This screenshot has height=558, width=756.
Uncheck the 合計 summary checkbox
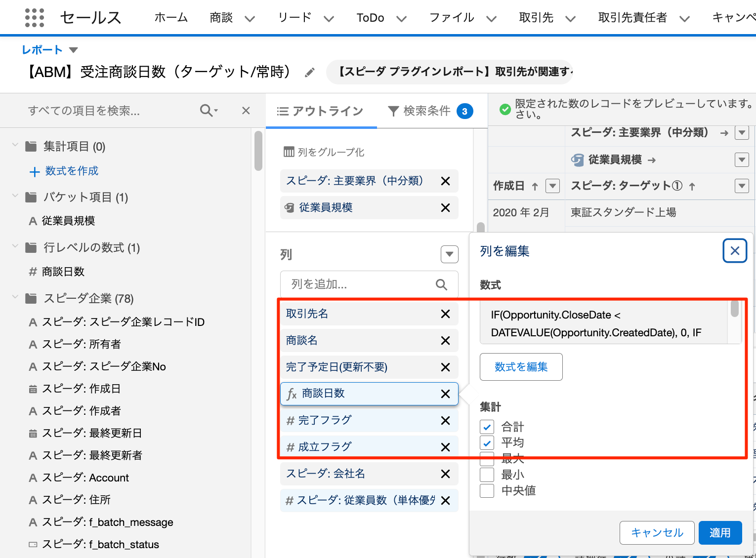[487, 427]
